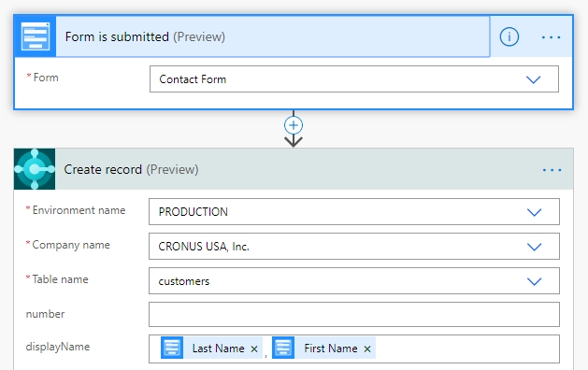Click the Contact Form value text

(x=193, y=79)
